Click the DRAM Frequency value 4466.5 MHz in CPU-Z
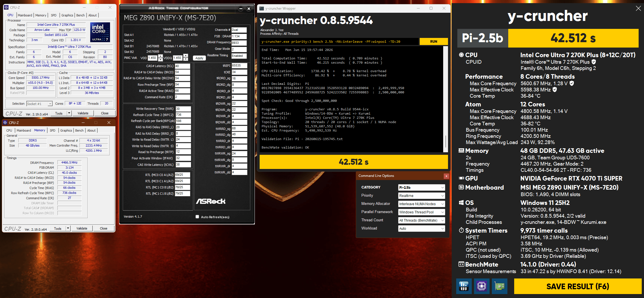 (x=70, y=162)
